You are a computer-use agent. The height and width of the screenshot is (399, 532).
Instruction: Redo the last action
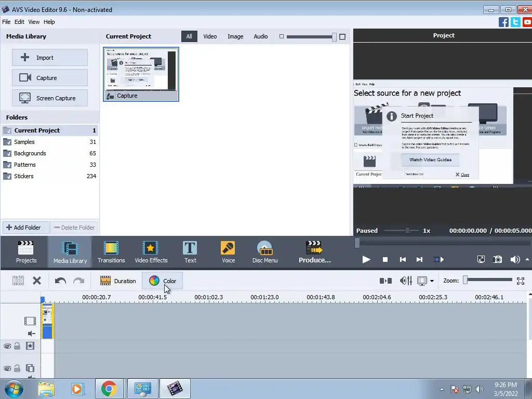(x=79, y=281)
